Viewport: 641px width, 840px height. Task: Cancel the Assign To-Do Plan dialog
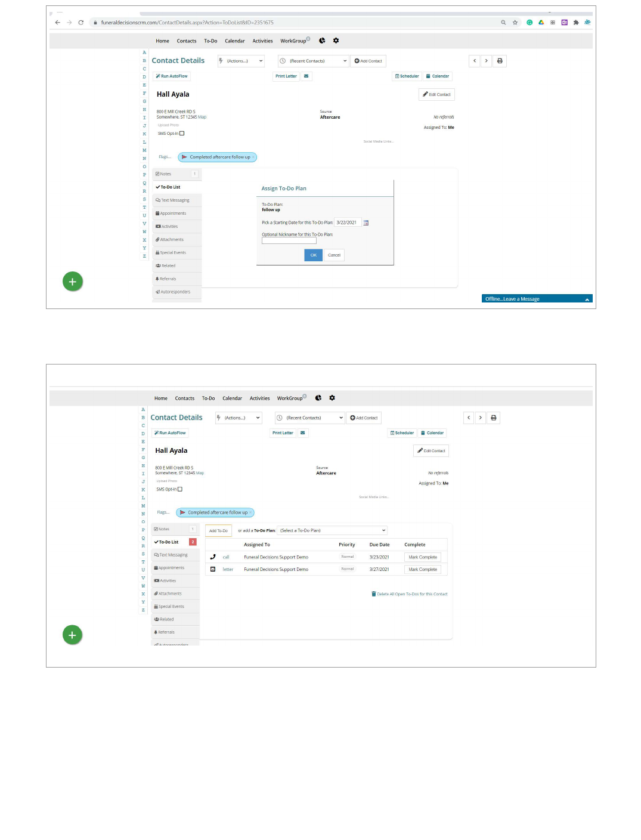click(334, 255)
